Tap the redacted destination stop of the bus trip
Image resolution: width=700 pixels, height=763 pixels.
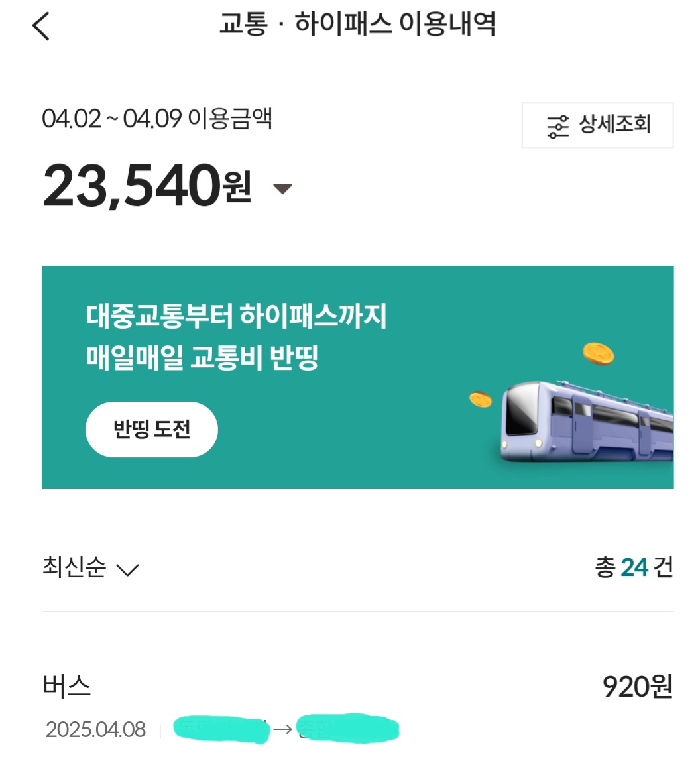[347, 729]
